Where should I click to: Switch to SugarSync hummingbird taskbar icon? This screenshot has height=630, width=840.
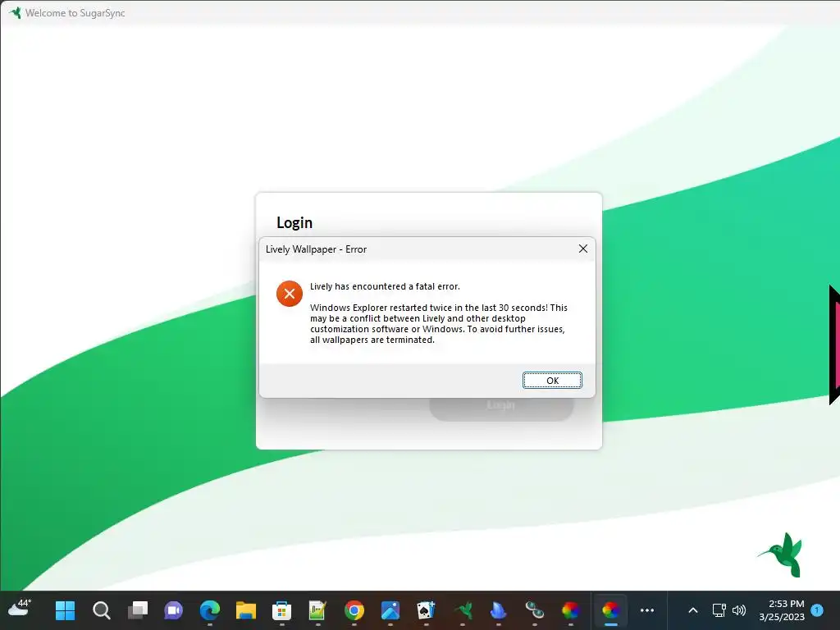pos(463,610)
